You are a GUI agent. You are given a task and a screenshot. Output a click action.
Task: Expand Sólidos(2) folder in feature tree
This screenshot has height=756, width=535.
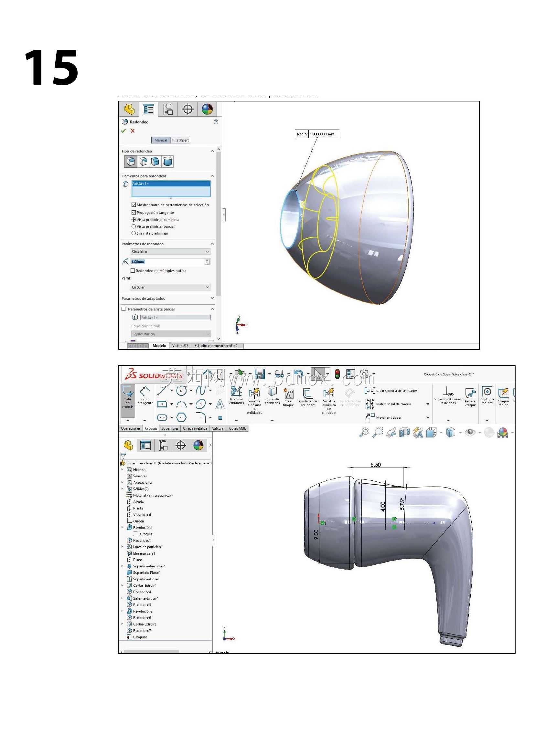click(x=122, y=489)
